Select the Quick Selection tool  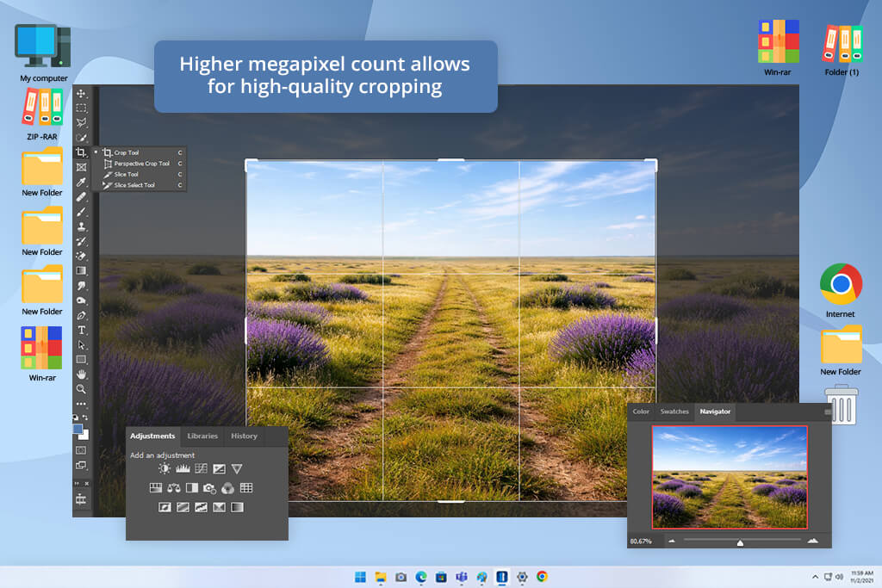point(81,138)
